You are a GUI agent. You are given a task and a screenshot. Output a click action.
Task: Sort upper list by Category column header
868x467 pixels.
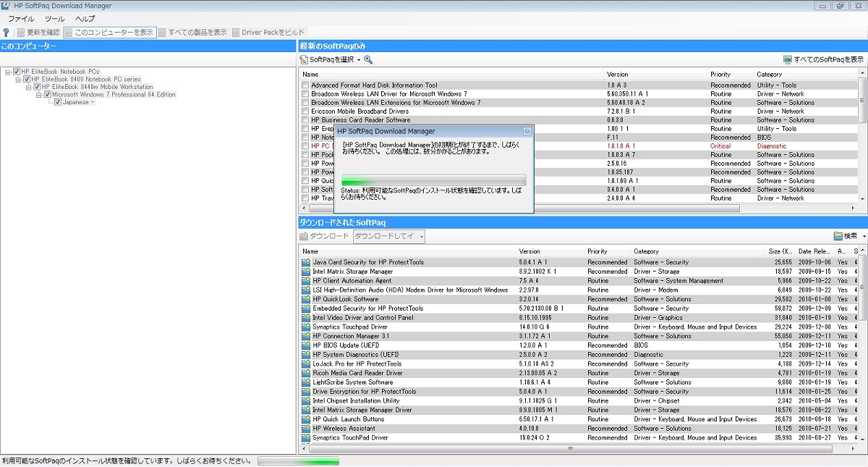[805, 74]
